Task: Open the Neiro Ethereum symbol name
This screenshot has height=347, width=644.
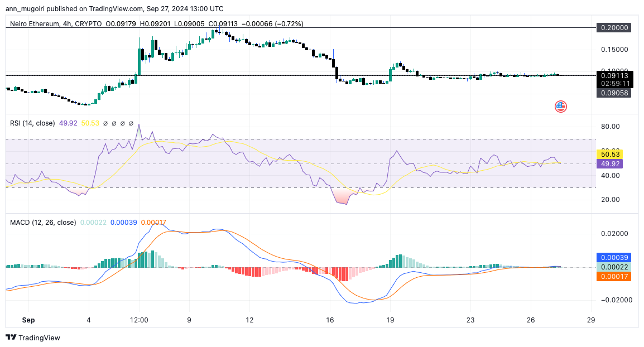Action: 33,24
